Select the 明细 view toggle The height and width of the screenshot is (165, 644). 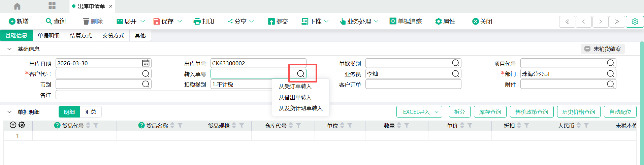[x=69, y=112]
